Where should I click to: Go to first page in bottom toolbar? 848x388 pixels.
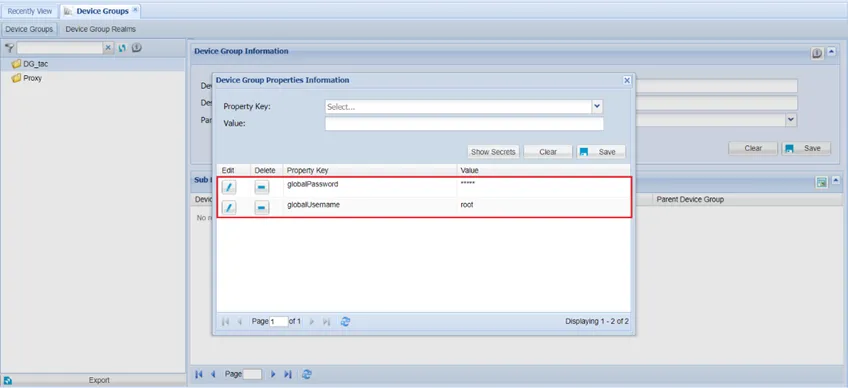(198, 374)
